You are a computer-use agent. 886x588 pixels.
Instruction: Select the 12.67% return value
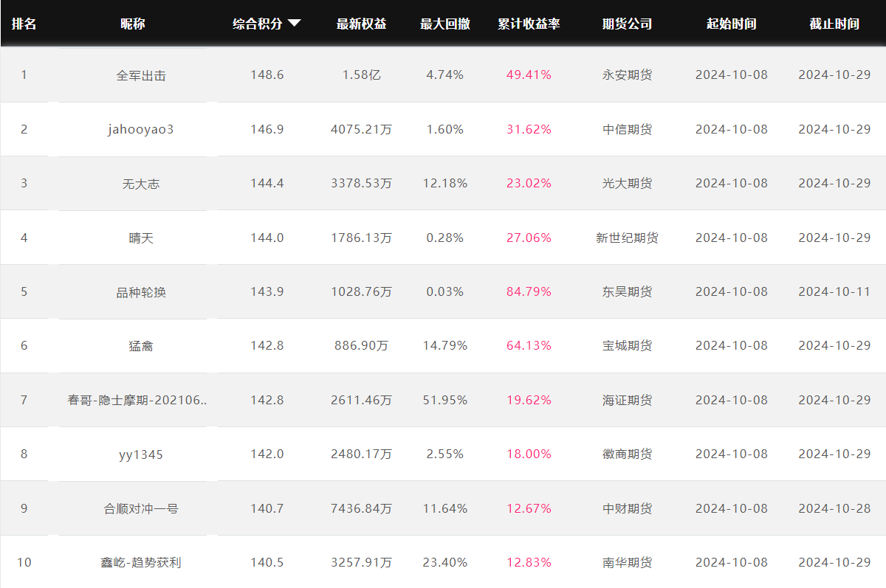click(529, 508)
